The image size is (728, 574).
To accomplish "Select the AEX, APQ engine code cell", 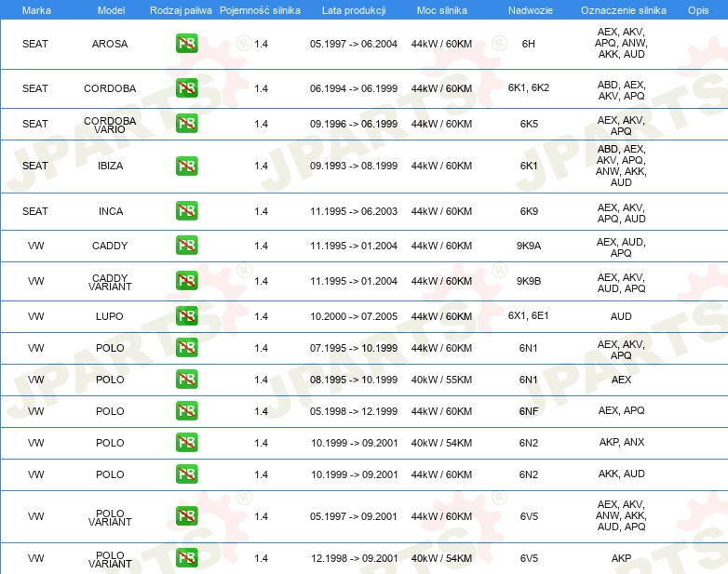I will point(622,410).
